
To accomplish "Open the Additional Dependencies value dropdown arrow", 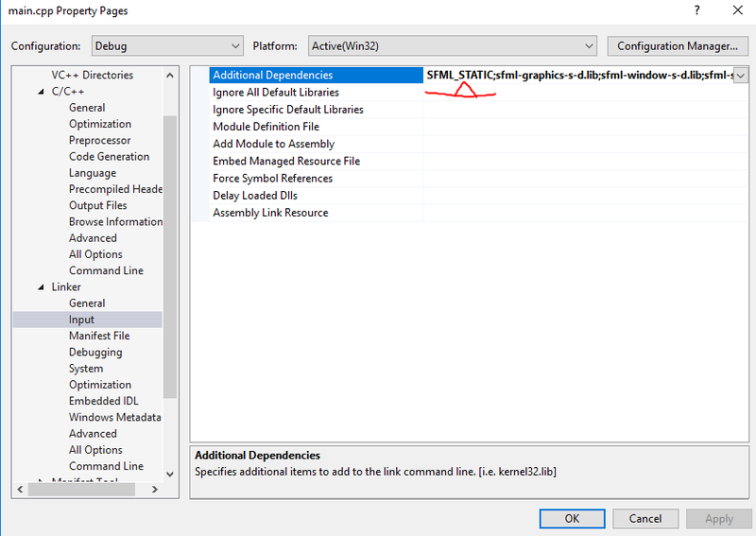I will 741,76.
